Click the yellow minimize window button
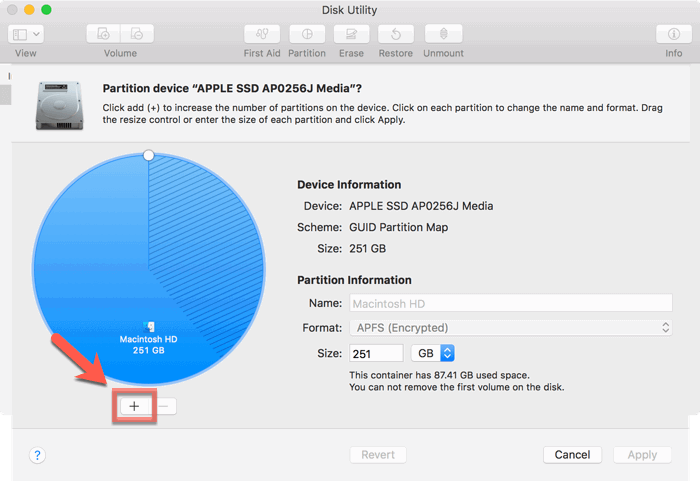The height and width of the screenshot is (481, 700). 29,10
